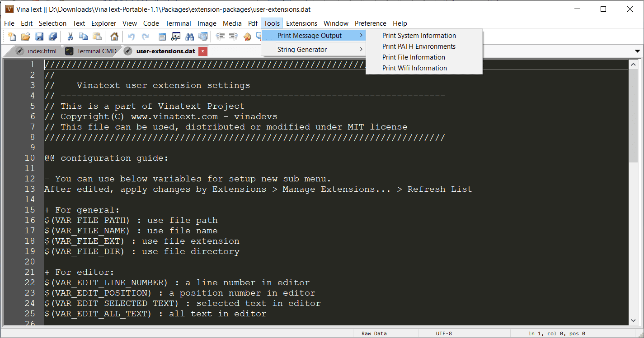The image size is (644, 338).
Task: Click the terminal icon on Terminal CMD tab
Action: point(69,51)
